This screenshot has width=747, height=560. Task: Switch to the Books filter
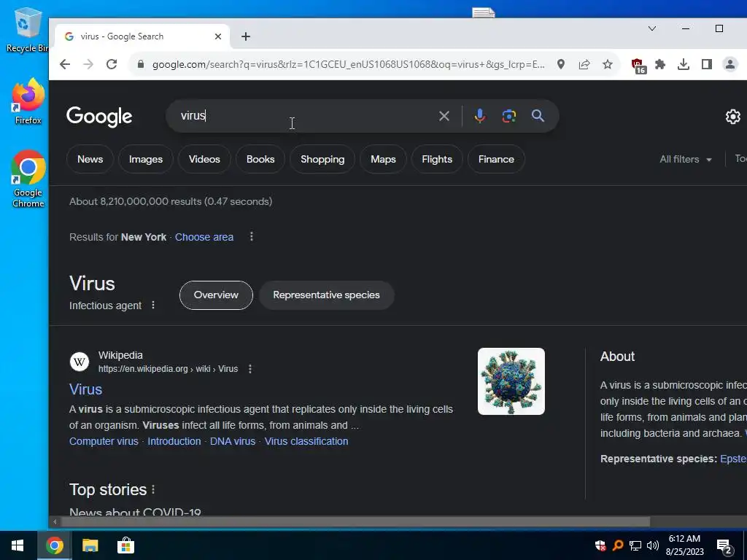click(x=260, y=160)
